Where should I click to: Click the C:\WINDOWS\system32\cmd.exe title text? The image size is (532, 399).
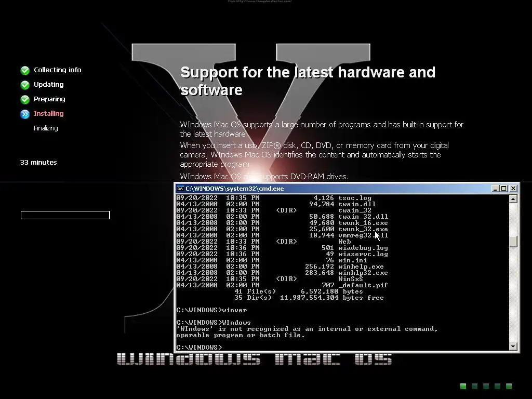tap(235, 189)
